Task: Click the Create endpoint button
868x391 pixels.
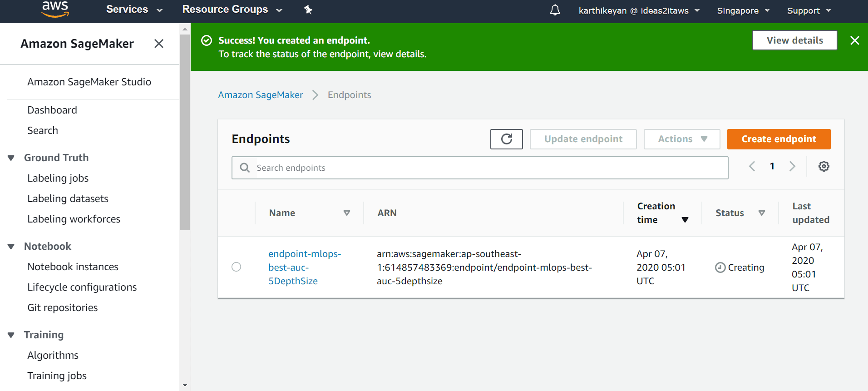Action: tap(779, 139)
